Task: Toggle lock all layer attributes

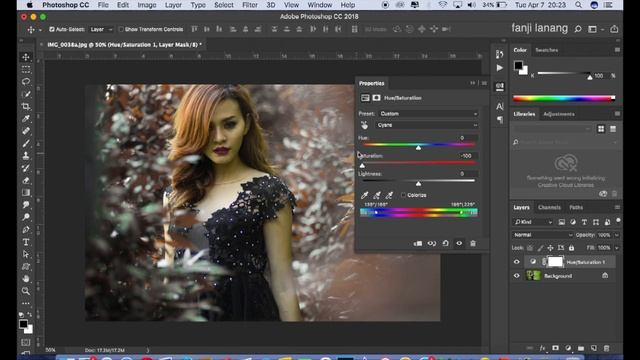Action: click(571, 248)
